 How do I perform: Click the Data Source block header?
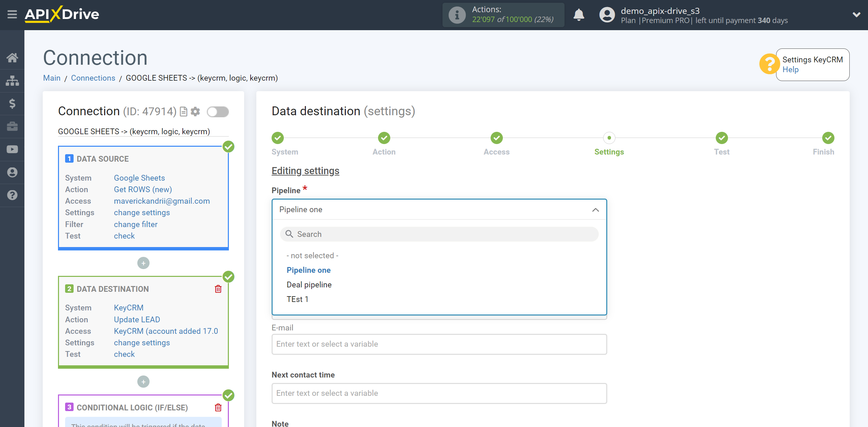click(102, 159)
